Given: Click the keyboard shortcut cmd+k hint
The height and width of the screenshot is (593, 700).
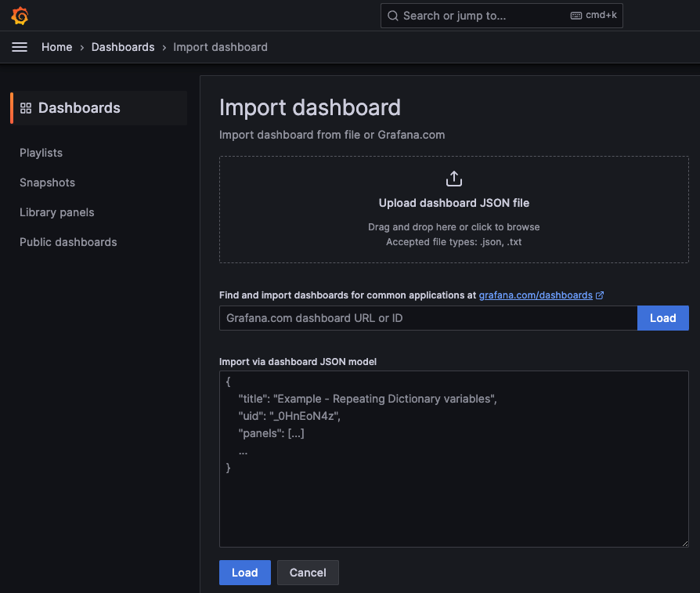Looking at the screenshot, I should [594, 15].
